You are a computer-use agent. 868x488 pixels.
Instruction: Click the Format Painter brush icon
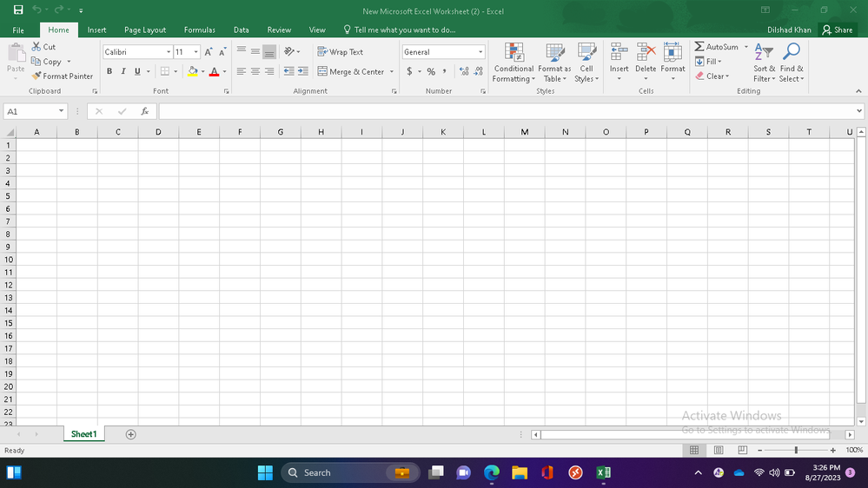36,76
